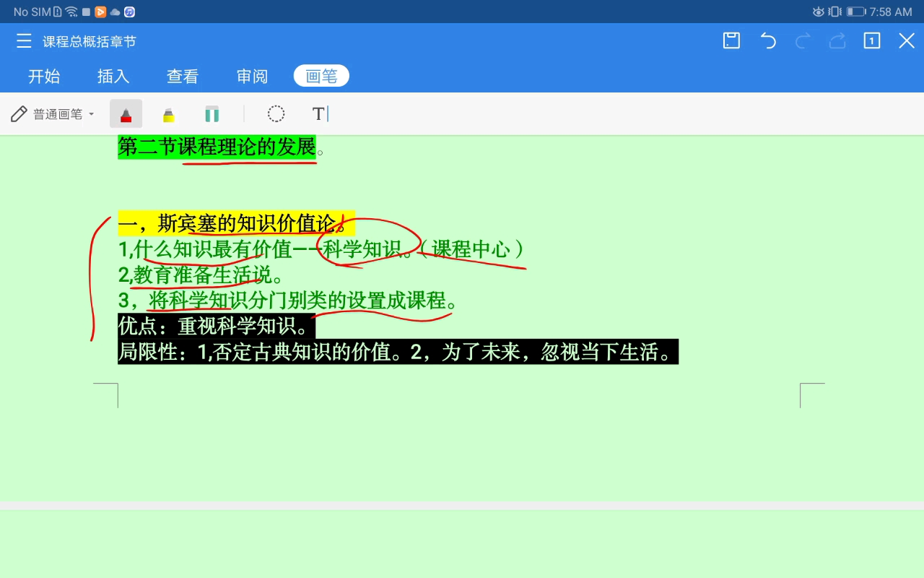Select the eraser tool
This screenshot has height=578, width=924.
212,114
